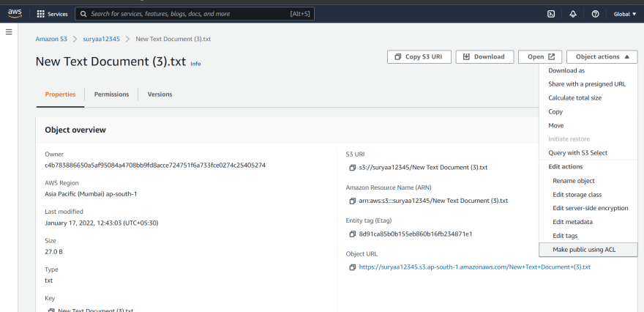This screenshot has height=312, width=644.
Task: Click the arn:aws:s3 ARN text
Action: click(433, 201)
